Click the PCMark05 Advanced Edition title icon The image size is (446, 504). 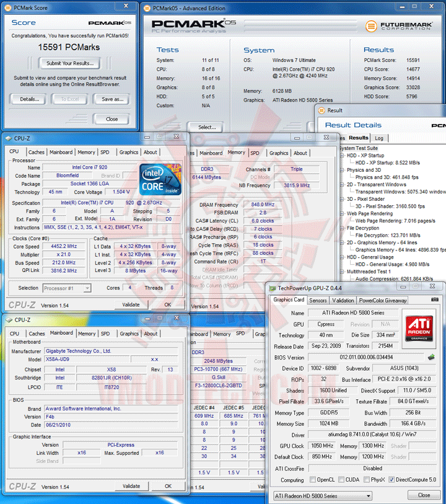pyautogui.click(x=147, y=8)
